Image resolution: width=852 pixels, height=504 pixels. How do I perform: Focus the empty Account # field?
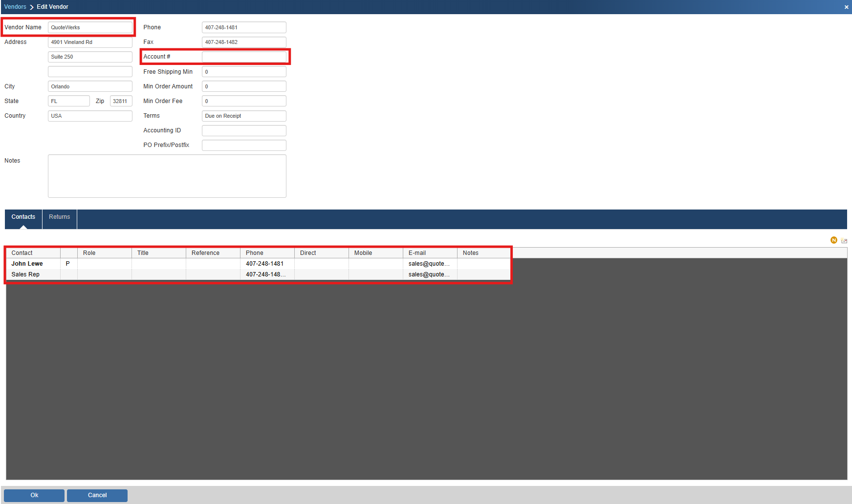[243, 57]
